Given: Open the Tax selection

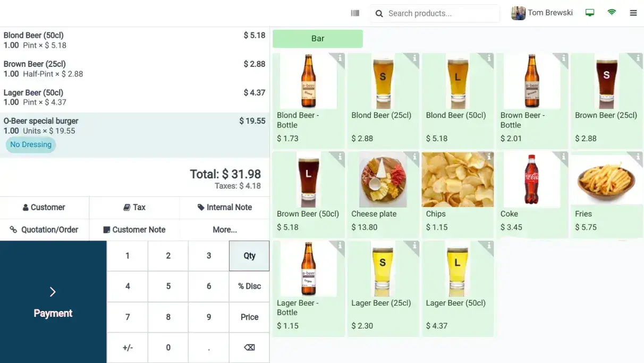Looking at the screenshot, I should (x=134, y=208).
